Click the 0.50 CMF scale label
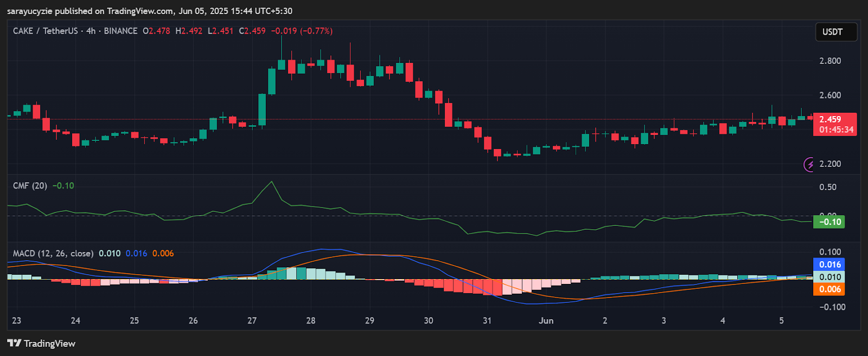 [828, 187]
